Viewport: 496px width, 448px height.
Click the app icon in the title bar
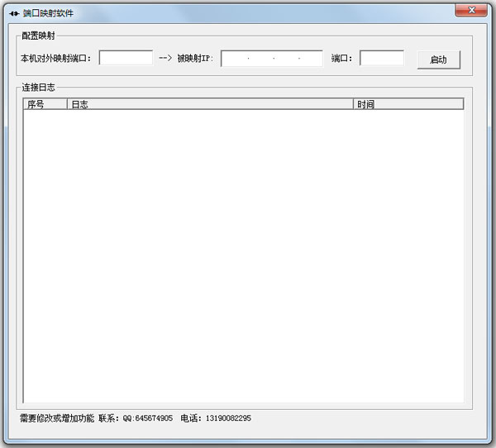coord(14,13)
